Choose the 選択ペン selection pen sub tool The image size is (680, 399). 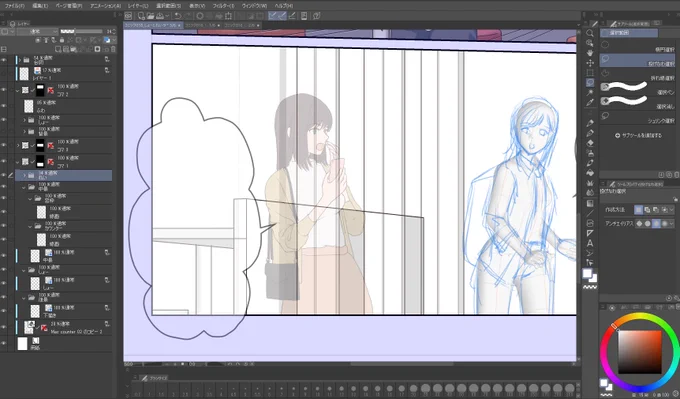point(637,88)
